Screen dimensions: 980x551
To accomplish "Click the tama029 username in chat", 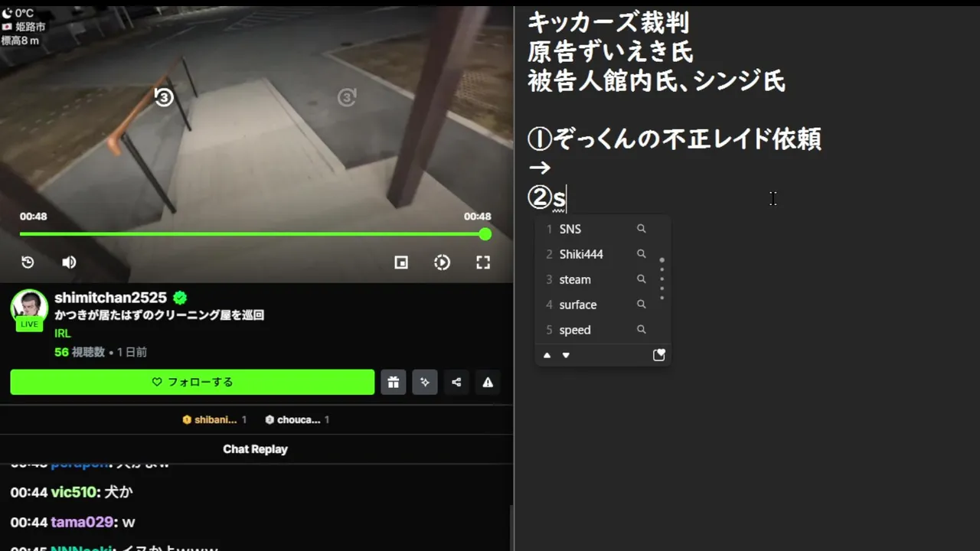I will pos(83,522).
